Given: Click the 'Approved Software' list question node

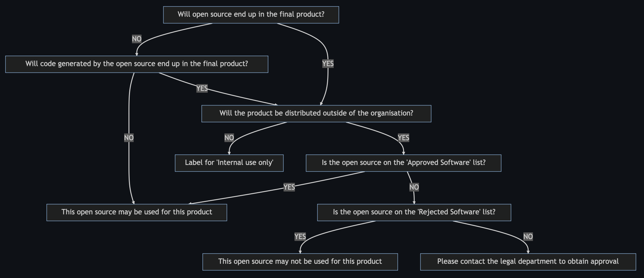Looking at the screenshot, I should click(x=403, y=163).
